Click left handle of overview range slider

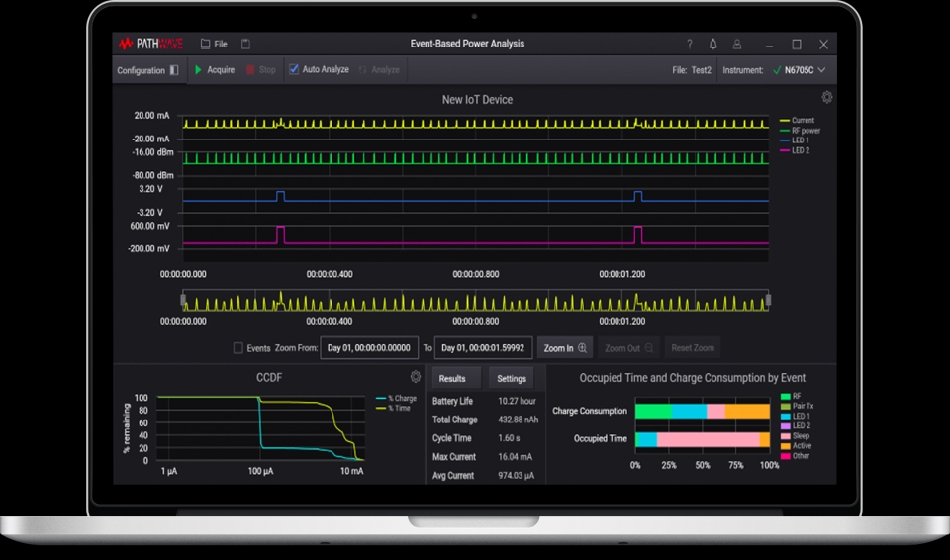click(x=183, y=300)
